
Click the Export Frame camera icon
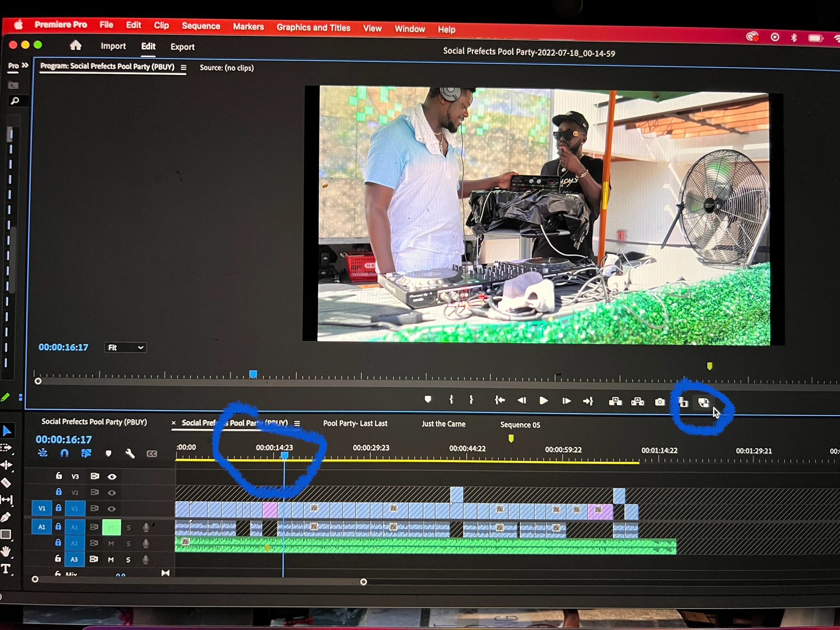pos(660,402)
